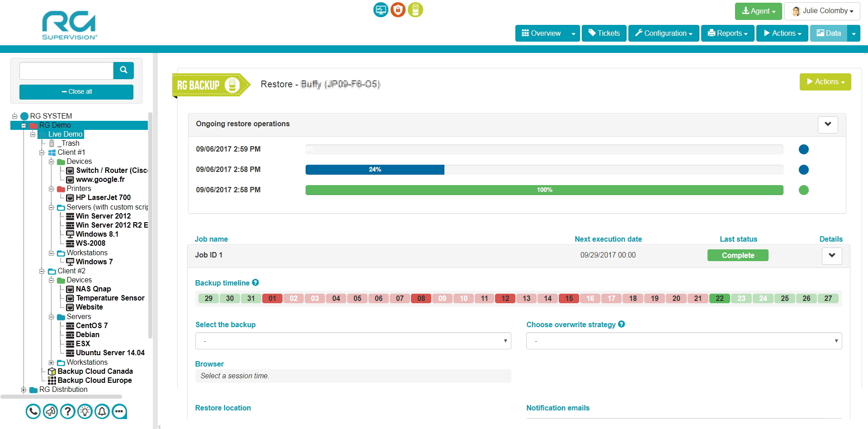
Task: Click the search magnifier in the sidebar
Action: pos(123,70)
